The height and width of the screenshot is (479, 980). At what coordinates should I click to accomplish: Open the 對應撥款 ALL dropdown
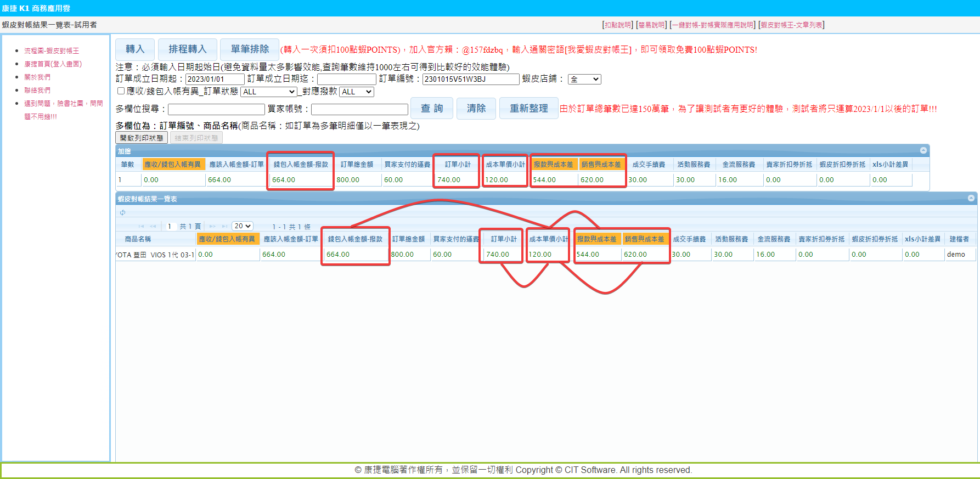pos(357,92)
